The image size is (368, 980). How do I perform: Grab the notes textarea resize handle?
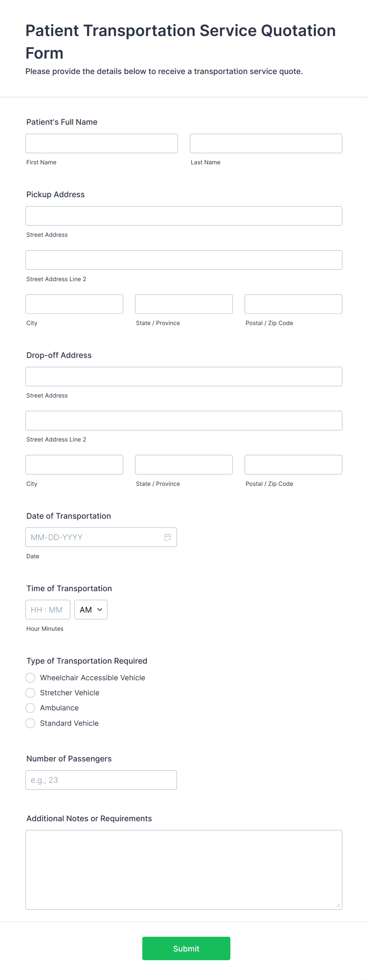pyautogui.click(x=338, y=906)
